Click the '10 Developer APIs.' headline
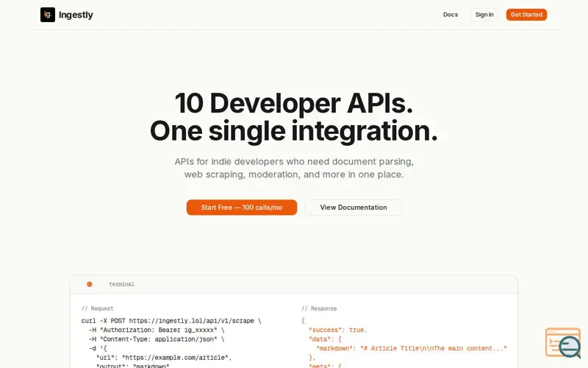 pyautogui.click(x=293, y=103)
